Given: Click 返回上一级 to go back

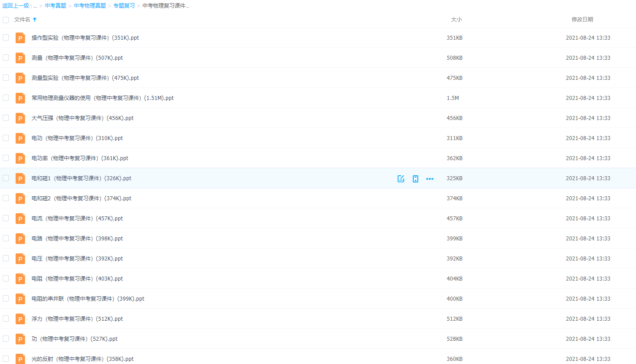Looking at the screenshot, I should (x=16, y=6).
